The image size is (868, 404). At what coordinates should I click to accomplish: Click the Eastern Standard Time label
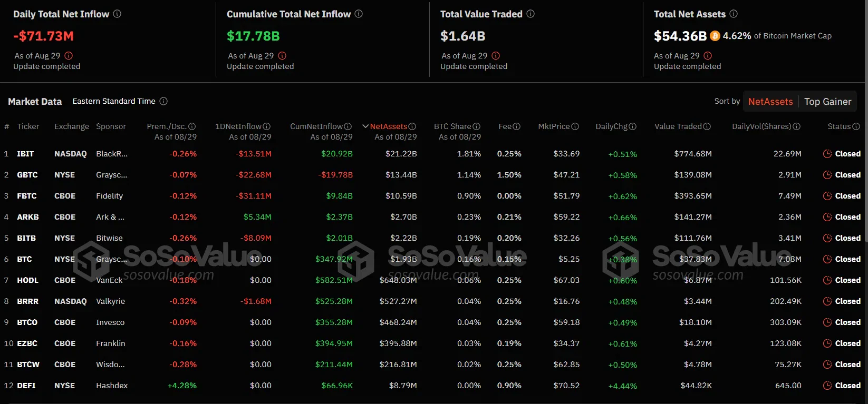point(114,101)
